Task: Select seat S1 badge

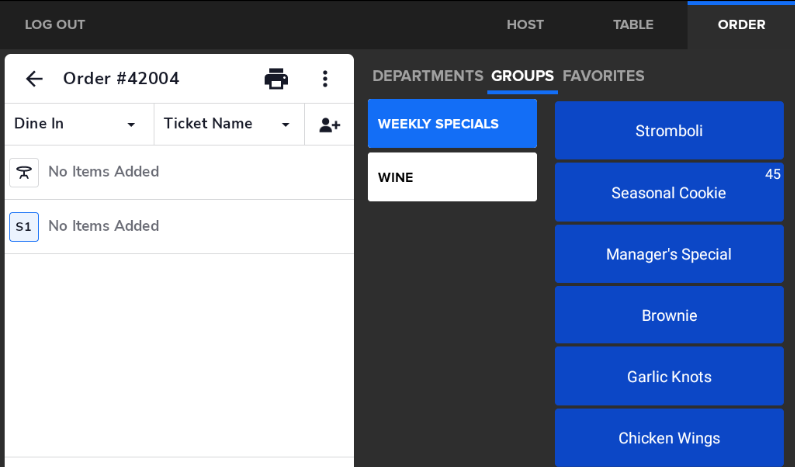Action: 24,227
